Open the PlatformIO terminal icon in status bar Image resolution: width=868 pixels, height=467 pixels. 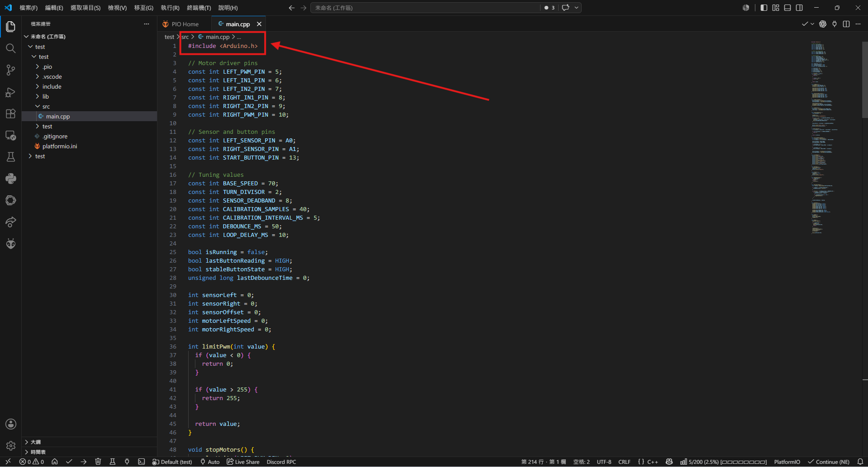point(142,462)
